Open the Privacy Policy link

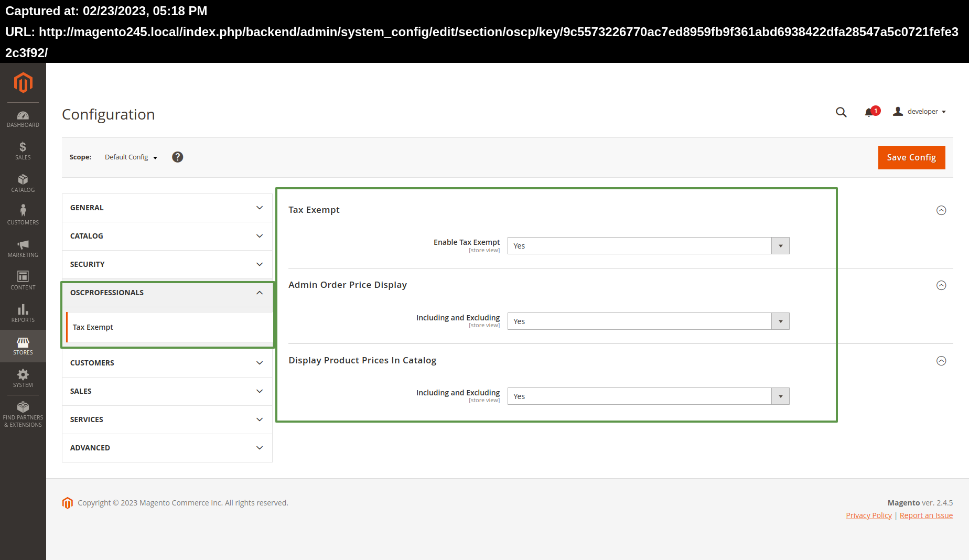868,515
